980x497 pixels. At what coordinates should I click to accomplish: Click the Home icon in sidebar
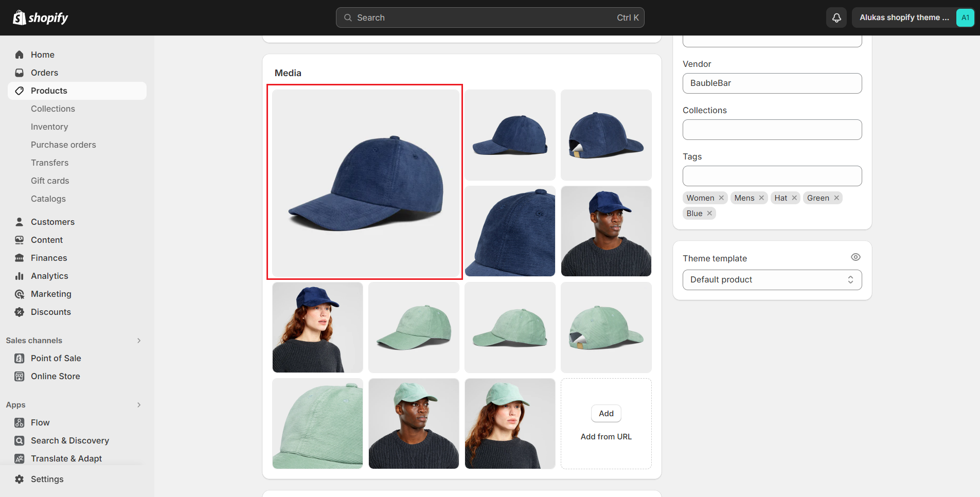(20, 55)
